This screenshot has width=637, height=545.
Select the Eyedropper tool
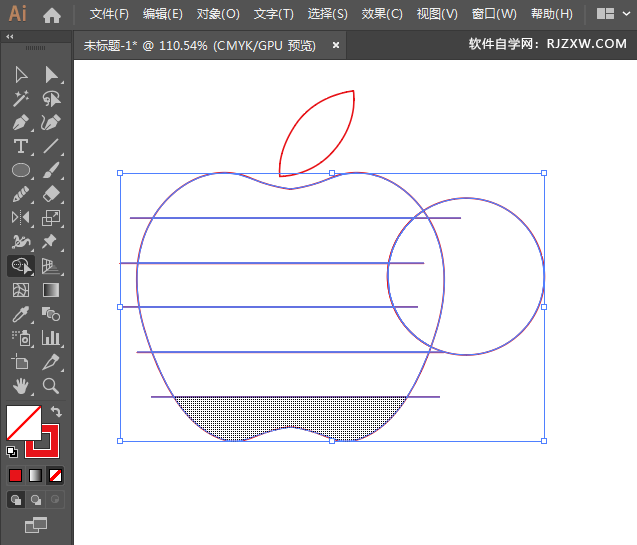click(x=21, y=315)
